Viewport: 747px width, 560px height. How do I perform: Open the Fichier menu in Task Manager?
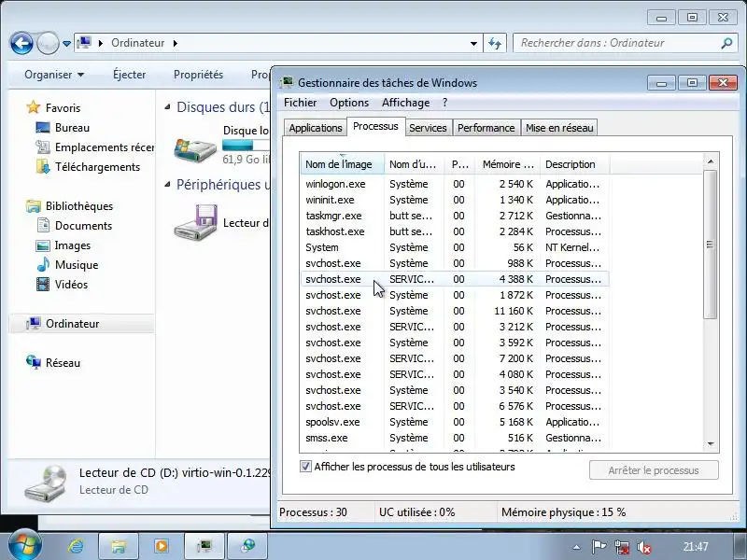pos(300,103)
